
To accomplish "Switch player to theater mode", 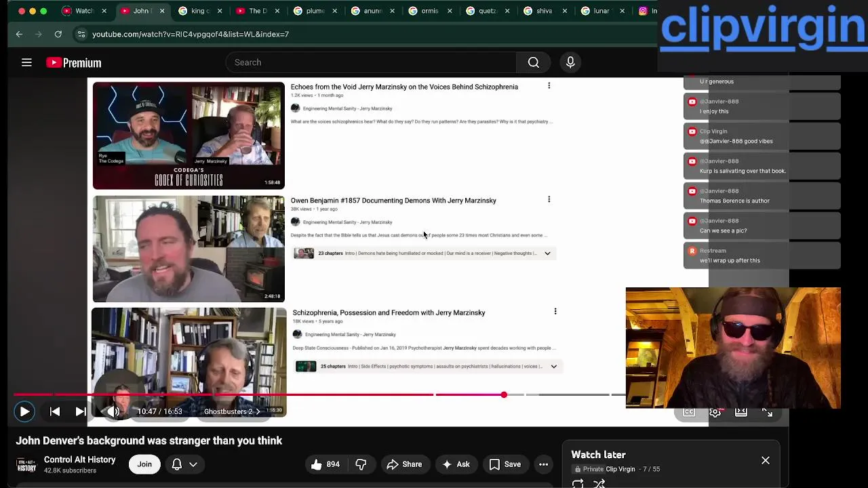I will (741, 412).
